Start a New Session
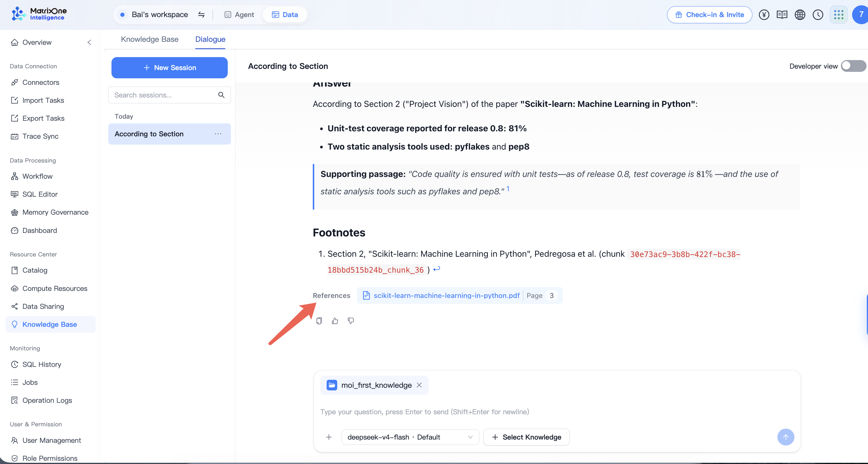This screenshot has height=464, width=868. tap(169, 67)
